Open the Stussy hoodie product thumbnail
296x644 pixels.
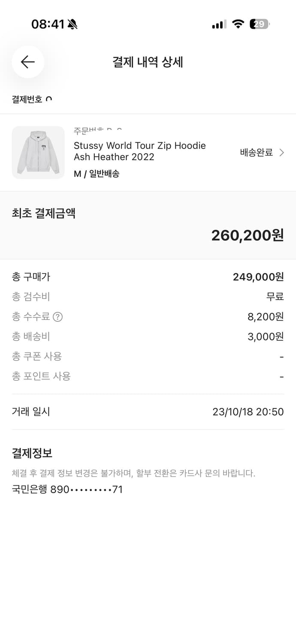[38, 152]
